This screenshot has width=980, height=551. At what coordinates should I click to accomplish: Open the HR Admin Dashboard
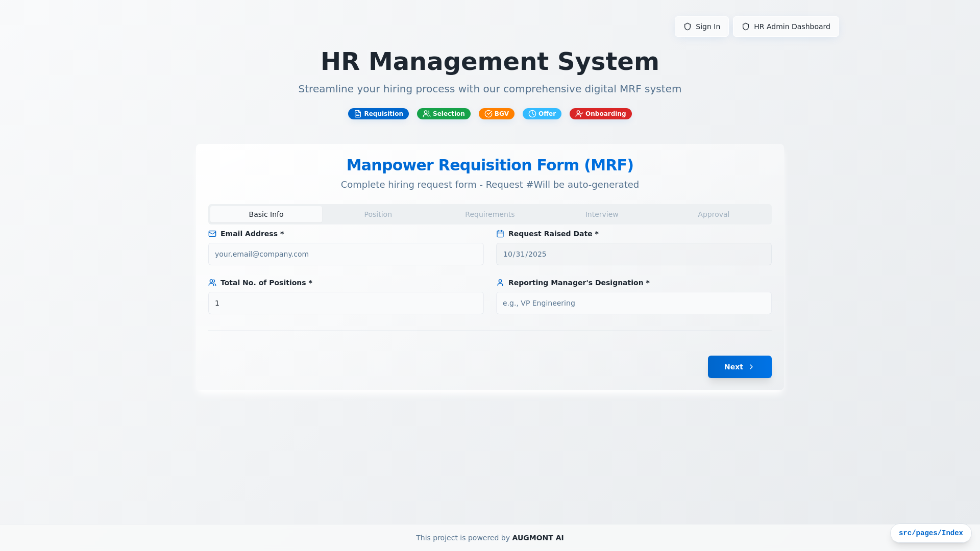point(786,27)
